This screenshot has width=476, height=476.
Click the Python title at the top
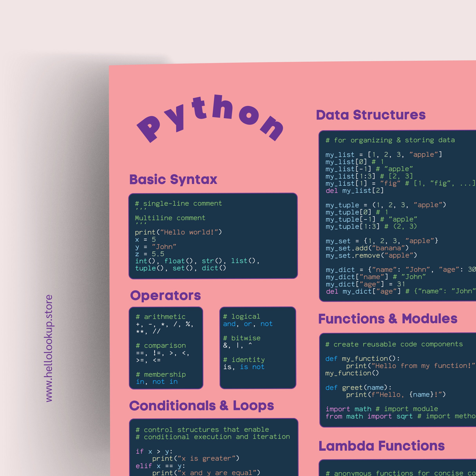212,121
